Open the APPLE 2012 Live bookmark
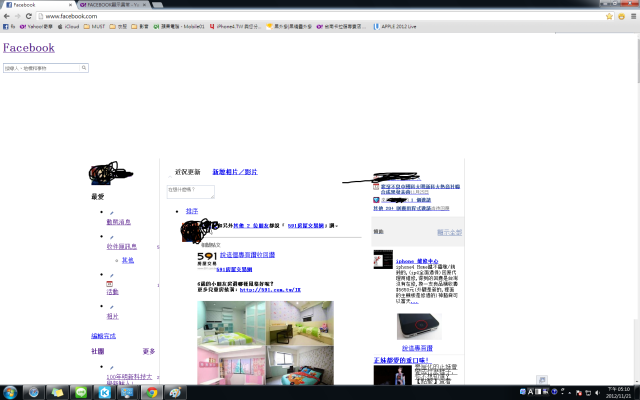The width and height of the screenshot is (640, 400). tap(395, 27)
